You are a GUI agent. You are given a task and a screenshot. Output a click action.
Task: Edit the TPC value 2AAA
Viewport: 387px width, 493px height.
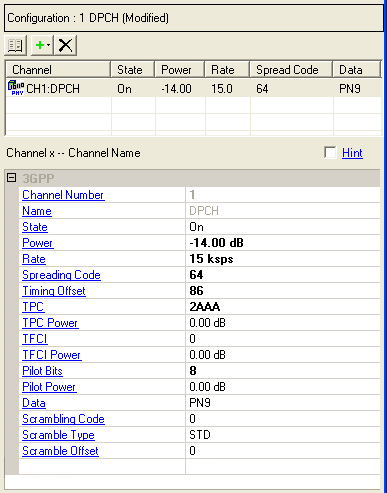point(283,307)
